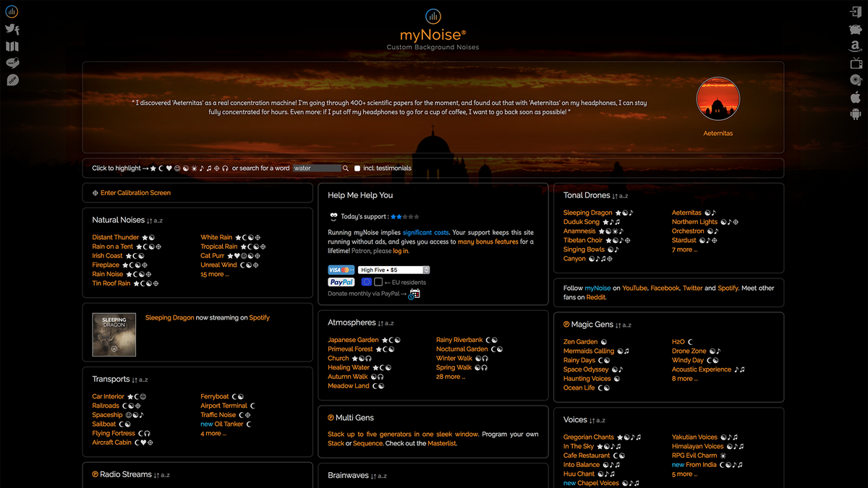Highlight headphones-tagged generators in the filter bar
The height and width of the screenshot is (488, 868).
click(225, 168)
